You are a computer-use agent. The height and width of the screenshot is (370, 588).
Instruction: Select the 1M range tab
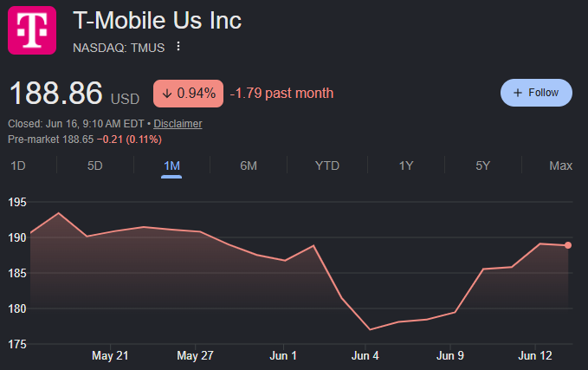click(171, 166)
